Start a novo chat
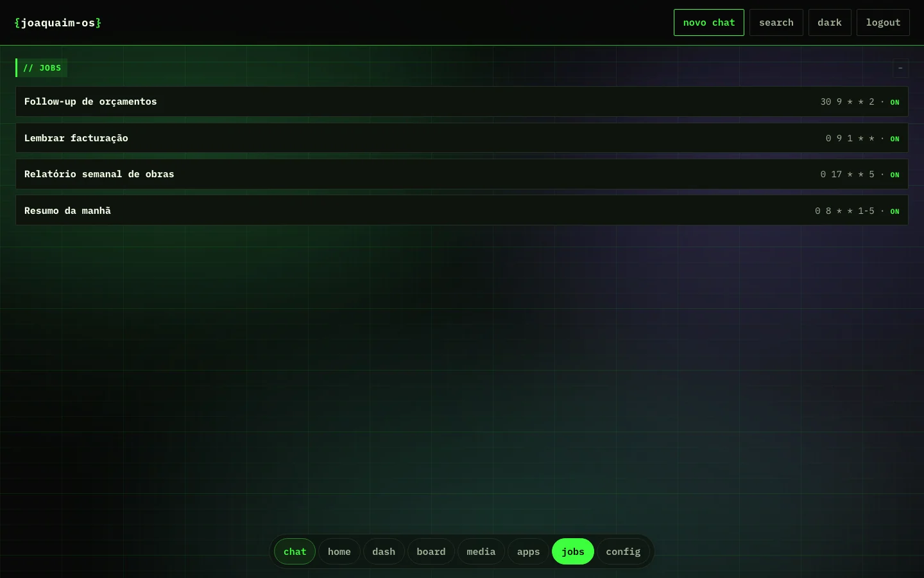 click(x=709, y=22)
